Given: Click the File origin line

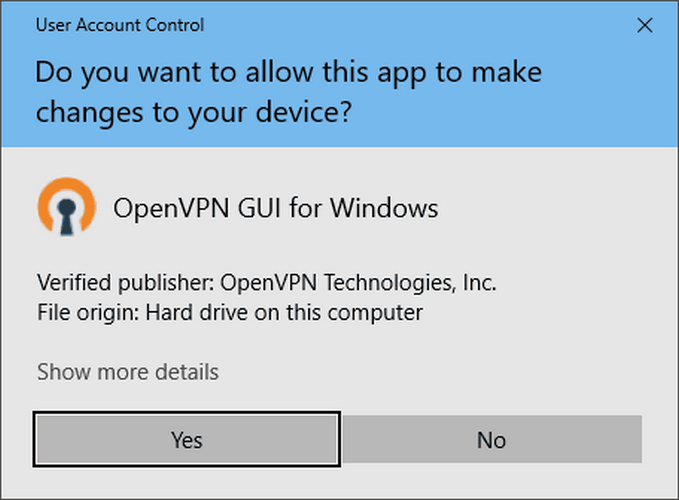Looking at the screenshot, I should pos(230,313).
